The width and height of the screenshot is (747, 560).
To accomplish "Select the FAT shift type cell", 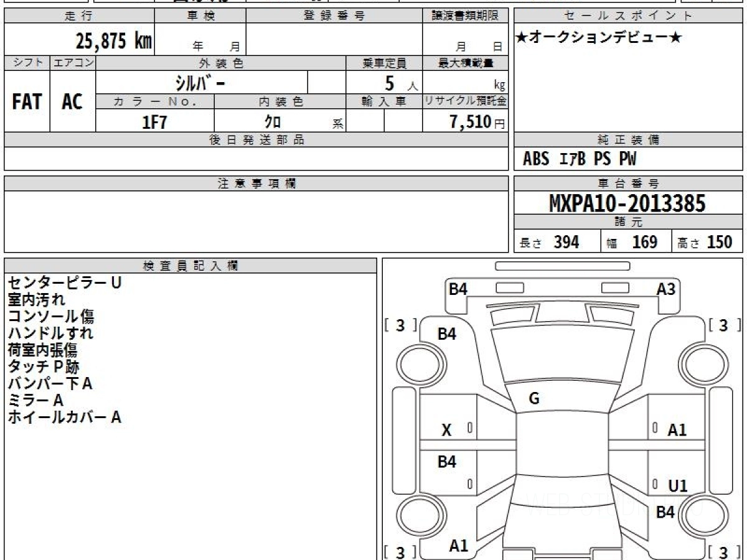I will point(27,102).
